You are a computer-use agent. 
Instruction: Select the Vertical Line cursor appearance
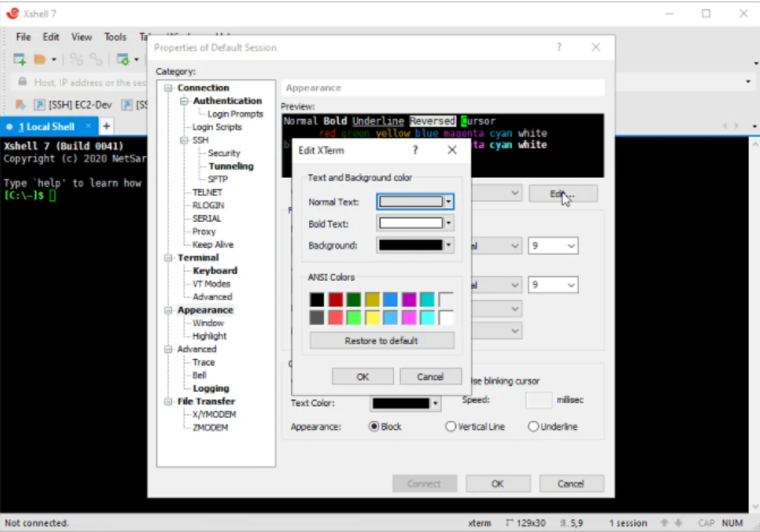(x=450, y=427)
